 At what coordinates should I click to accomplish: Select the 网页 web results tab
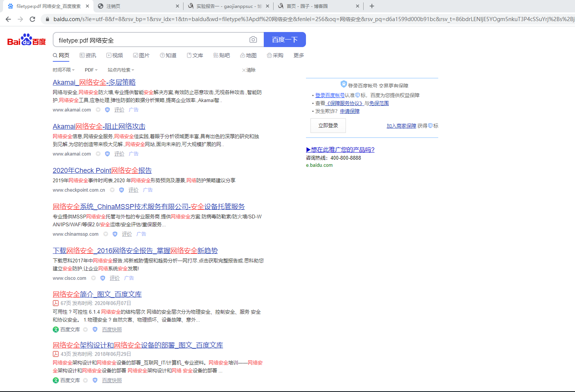click(x=61, y=55)
